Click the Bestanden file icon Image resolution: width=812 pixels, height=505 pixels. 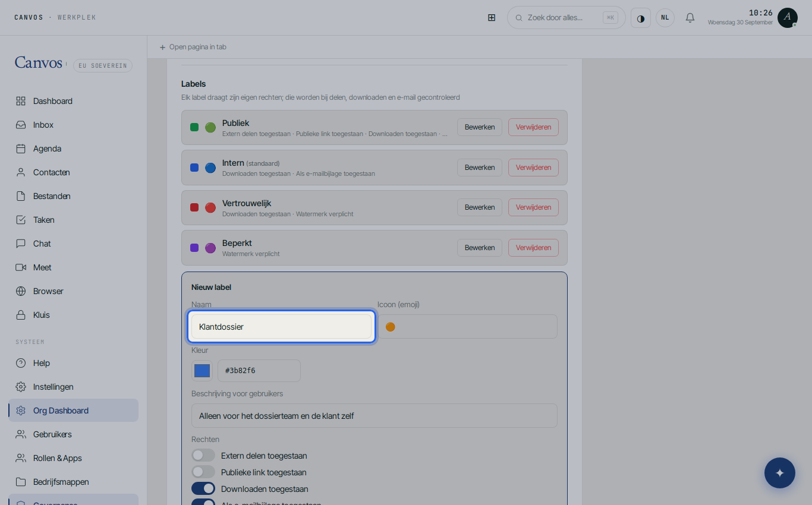point(21,196)
